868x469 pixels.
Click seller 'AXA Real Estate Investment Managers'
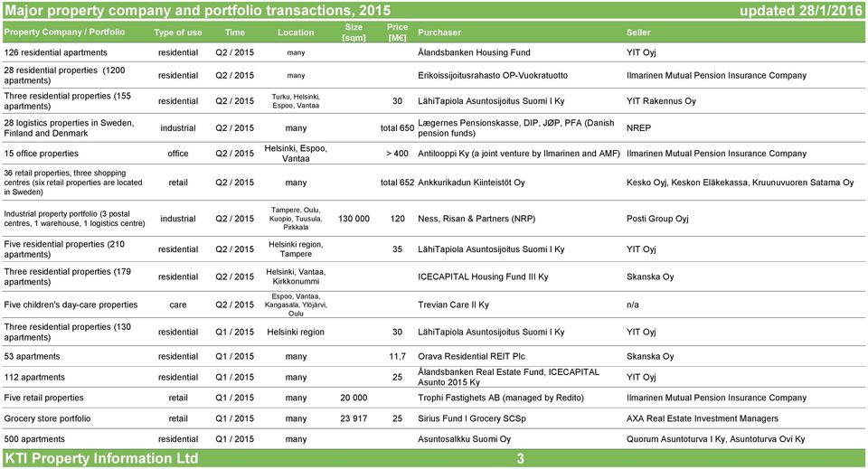pos(703,418)
